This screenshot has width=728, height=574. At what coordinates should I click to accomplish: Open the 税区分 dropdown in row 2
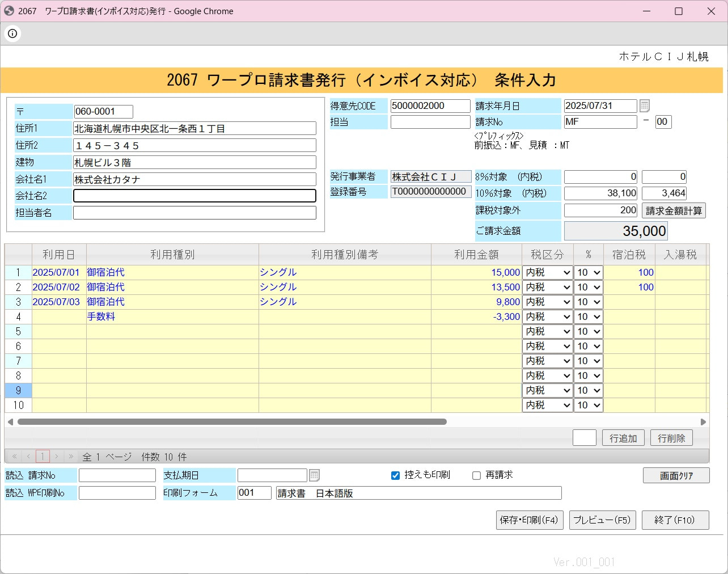[x=547, y=287]
